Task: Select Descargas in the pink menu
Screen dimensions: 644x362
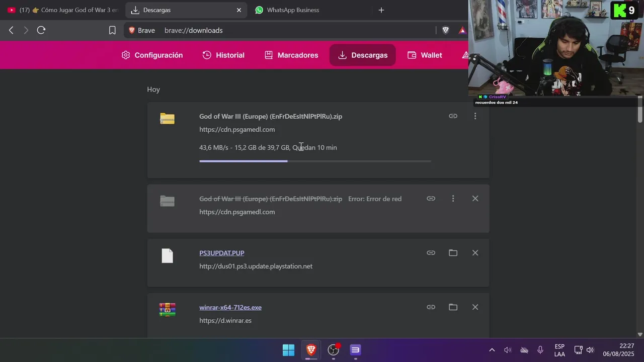Action: (362, 55)
